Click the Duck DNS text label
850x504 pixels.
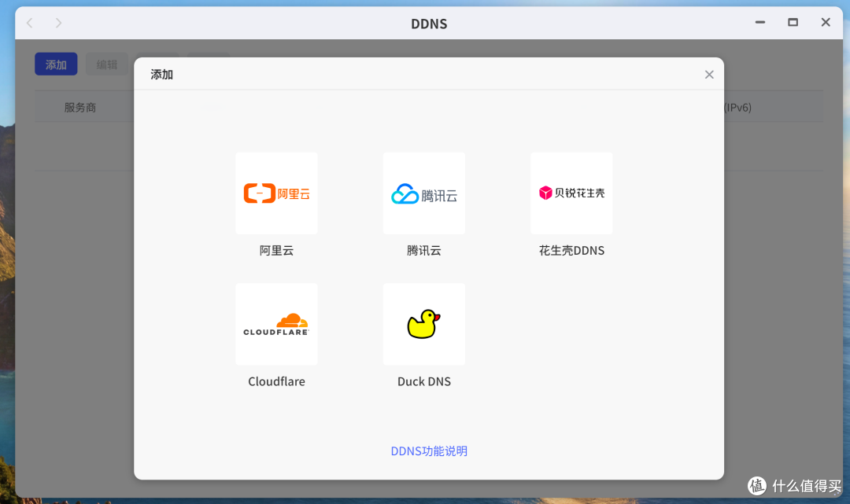coord(424,381)
